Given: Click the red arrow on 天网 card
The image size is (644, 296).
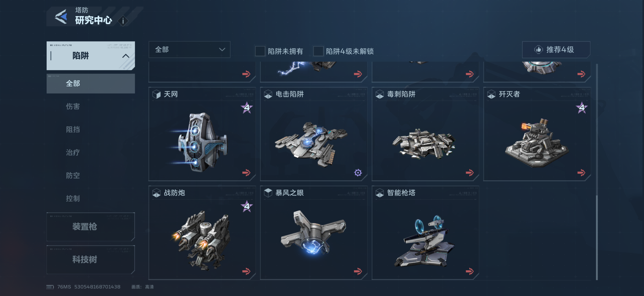Looking at the screenshot, I should point(246,173).
